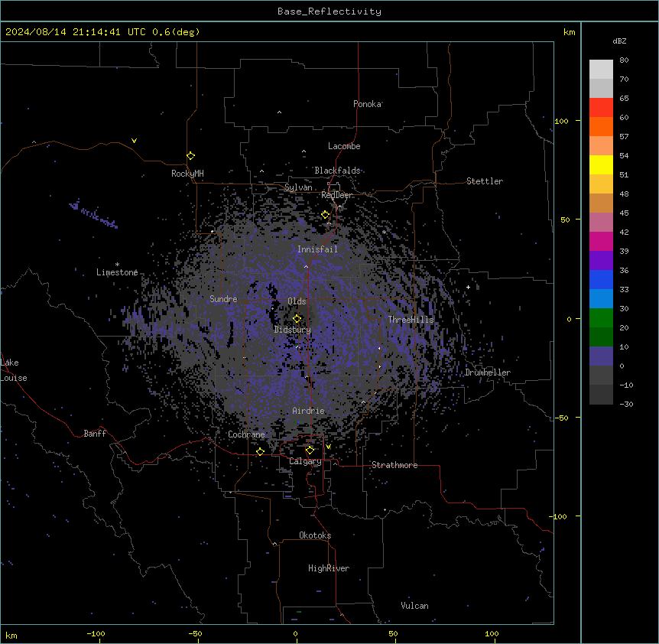The height and width of the screenshot is (644, 659).
Task: Click the yellow diamond marker beside Cochrane
Action: tap(260, 452)
